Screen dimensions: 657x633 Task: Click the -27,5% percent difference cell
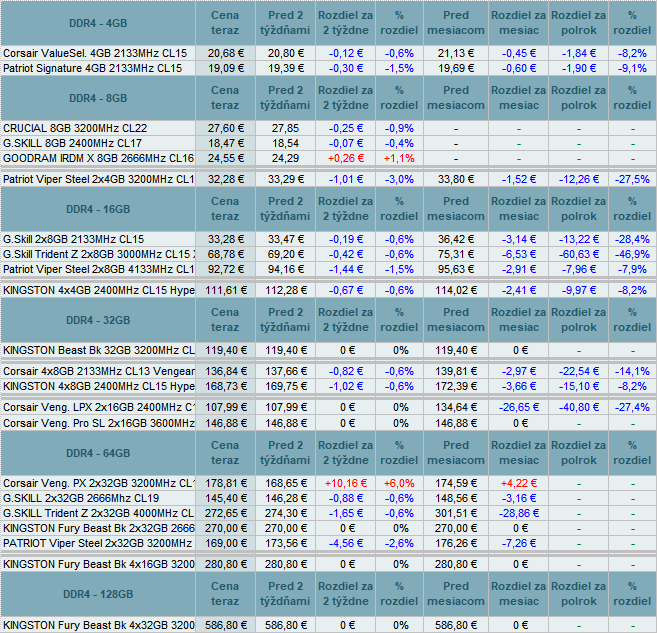point(632,179)
